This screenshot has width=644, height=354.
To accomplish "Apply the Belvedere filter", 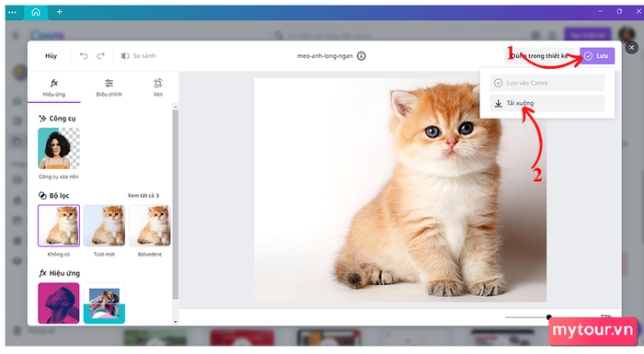I will point(150,225).
